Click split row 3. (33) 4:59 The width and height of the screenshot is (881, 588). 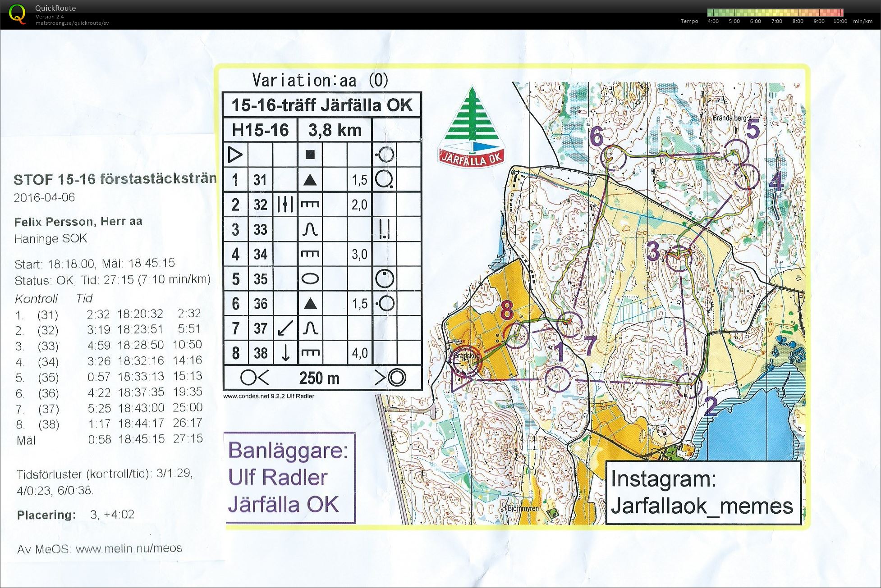[108, 346]
